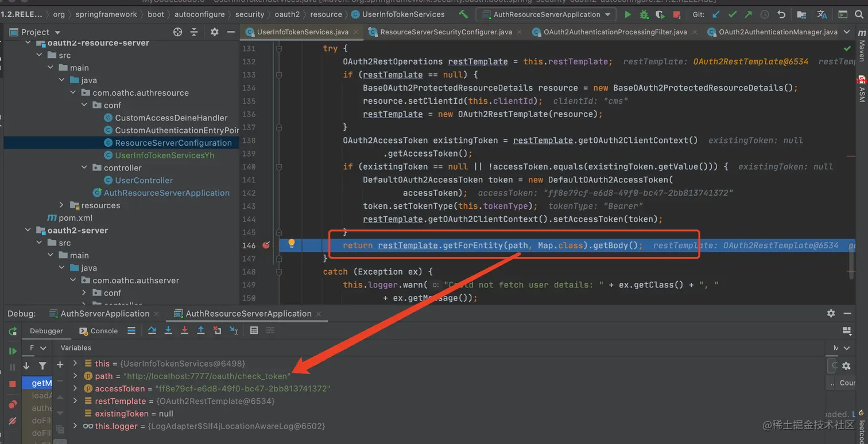Click Run to Cursor icon

point(234,330)
